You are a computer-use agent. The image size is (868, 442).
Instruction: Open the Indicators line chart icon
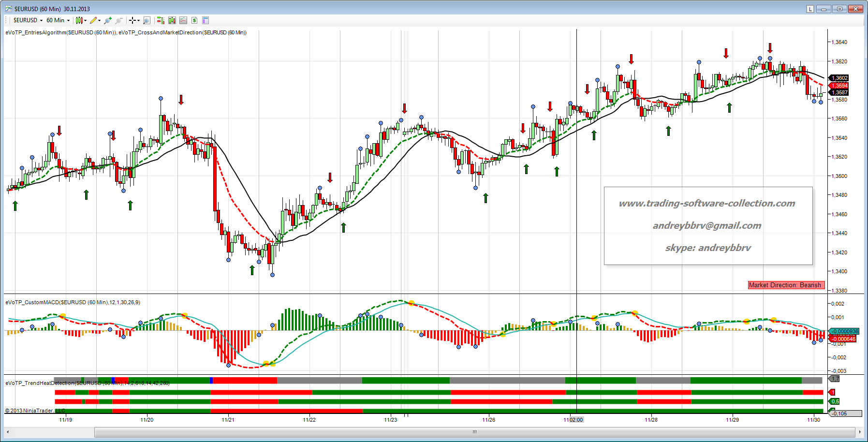click(x=183, y=20)
